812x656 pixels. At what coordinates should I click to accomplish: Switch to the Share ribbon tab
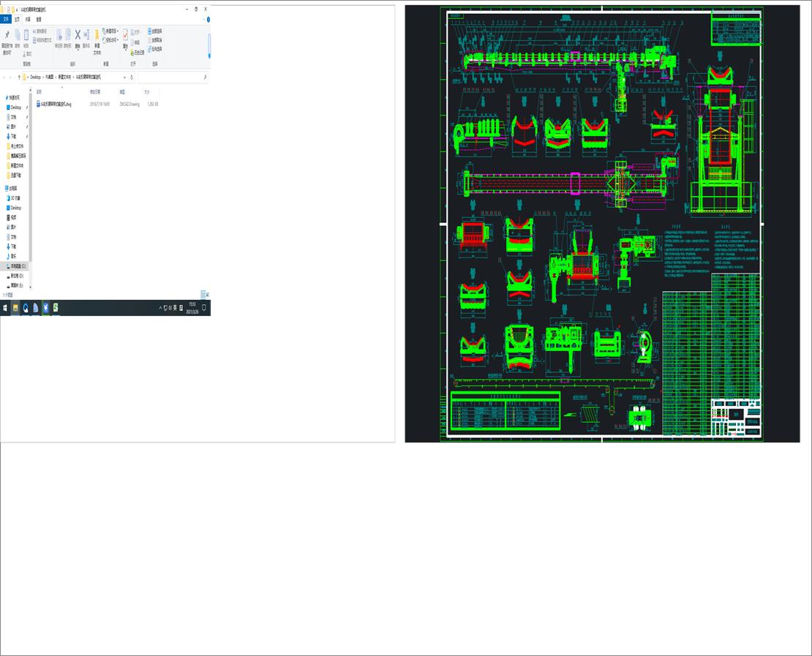click(28, 19)
